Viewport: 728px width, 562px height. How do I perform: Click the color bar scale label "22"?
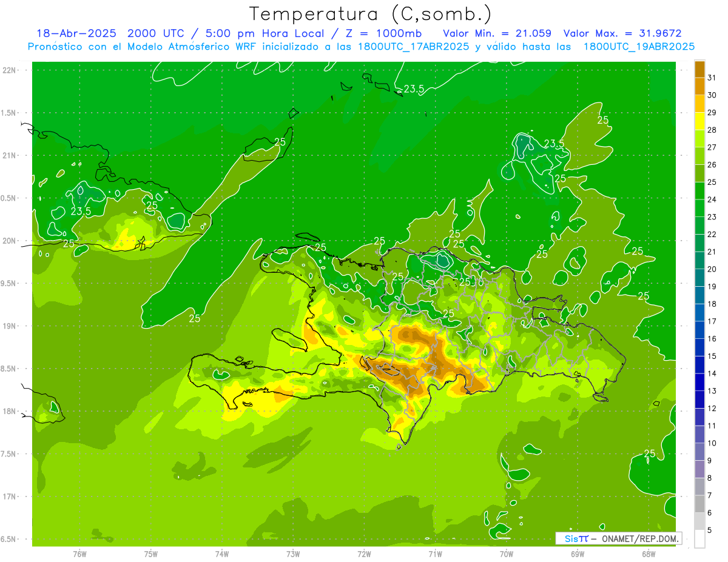tap(712, 234)
